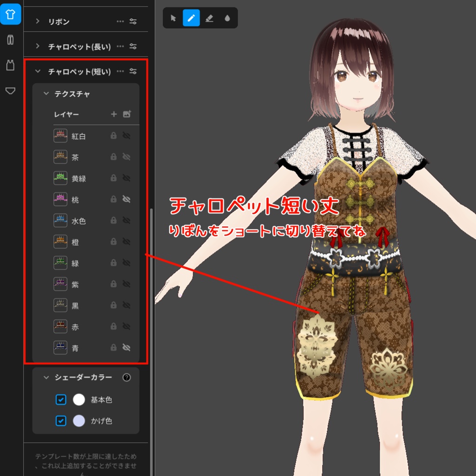
Task: Show the 橙 layer
Action: tap(126, 242)
